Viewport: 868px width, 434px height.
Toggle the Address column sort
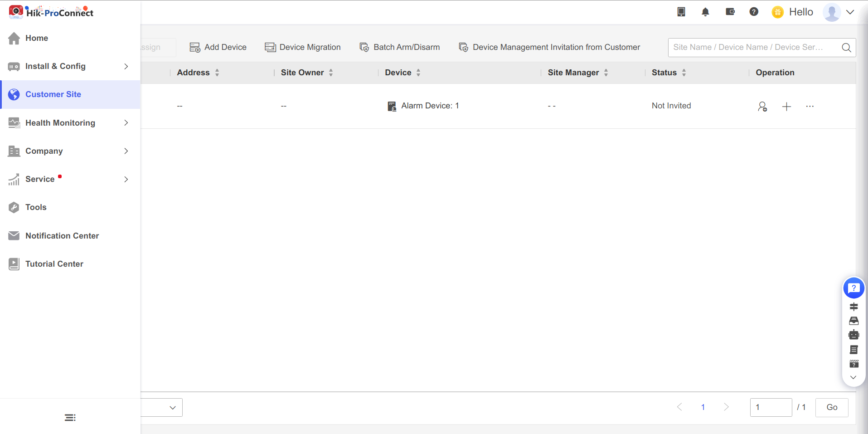pyautogui.click(x=217, y=73)
